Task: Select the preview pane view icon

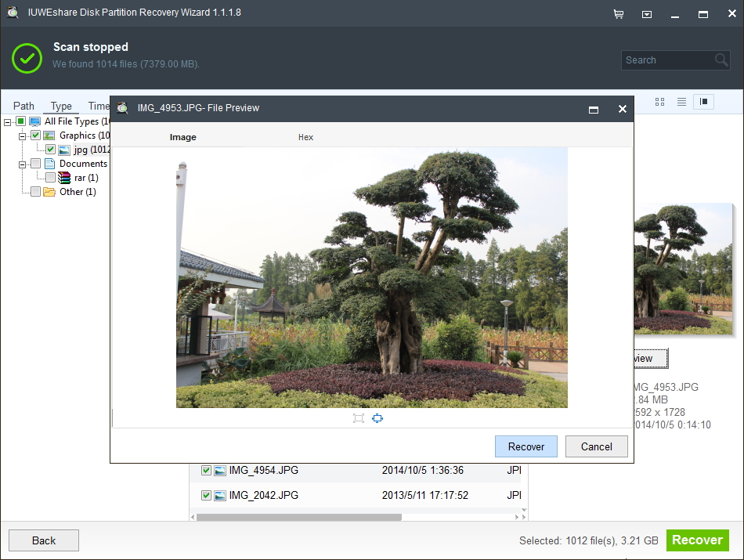Action: pos(703,102)
